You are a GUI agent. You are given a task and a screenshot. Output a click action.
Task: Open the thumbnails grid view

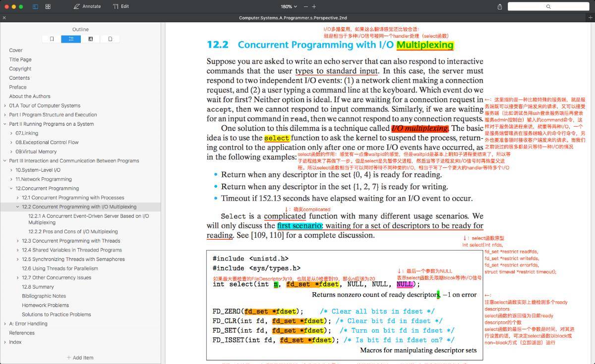(x=48, y=6)
